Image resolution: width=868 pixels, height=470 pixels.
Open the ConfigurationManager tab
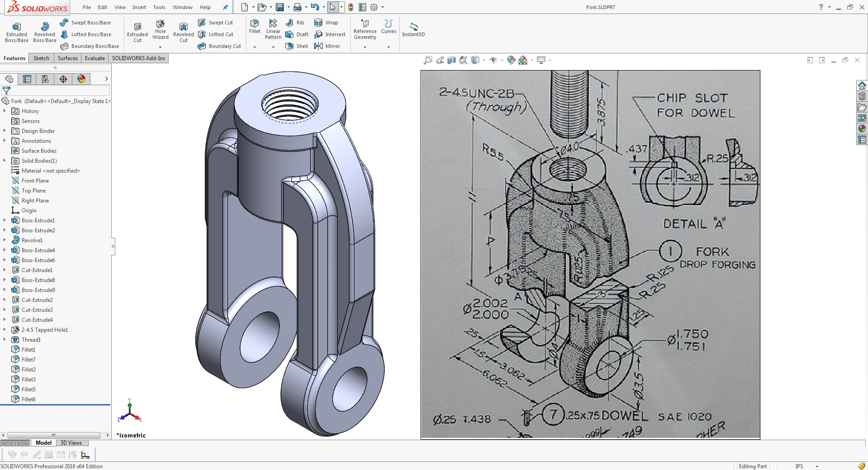pyautogui.click(x=45, y=79)
